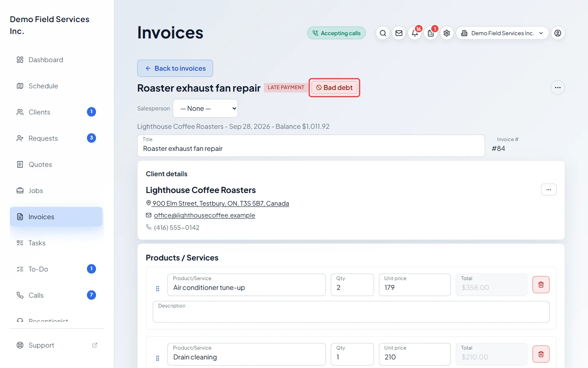Click the Demo Field Services Inc. sidebar title
The width and height of the screenshot is (588, 368).
click(49, 25)
